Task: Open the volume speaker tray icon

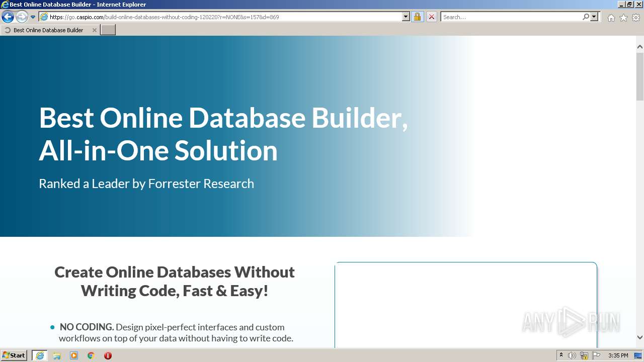Action: tap(572, 355)
